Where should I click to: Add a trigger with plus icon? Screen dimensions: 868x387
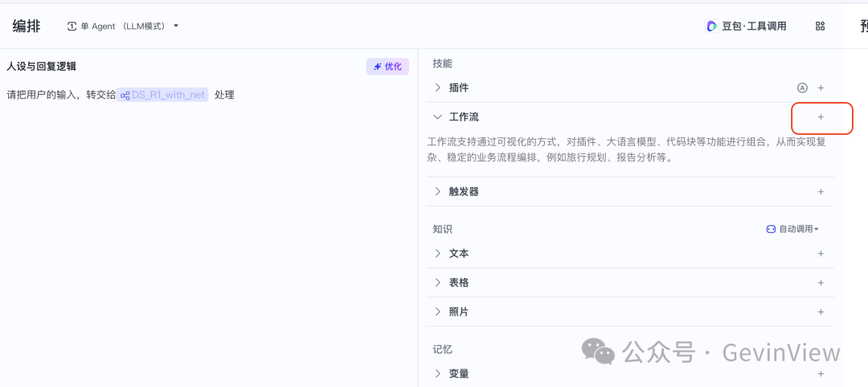(821, 192)
